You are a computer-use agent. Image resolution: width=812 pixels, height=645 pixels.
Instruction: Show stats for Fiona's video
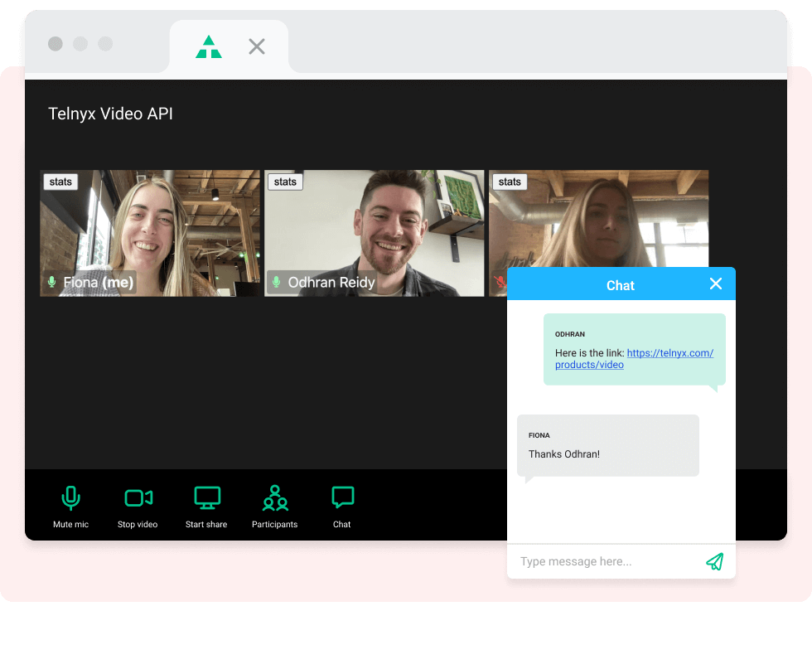(60, 182)
